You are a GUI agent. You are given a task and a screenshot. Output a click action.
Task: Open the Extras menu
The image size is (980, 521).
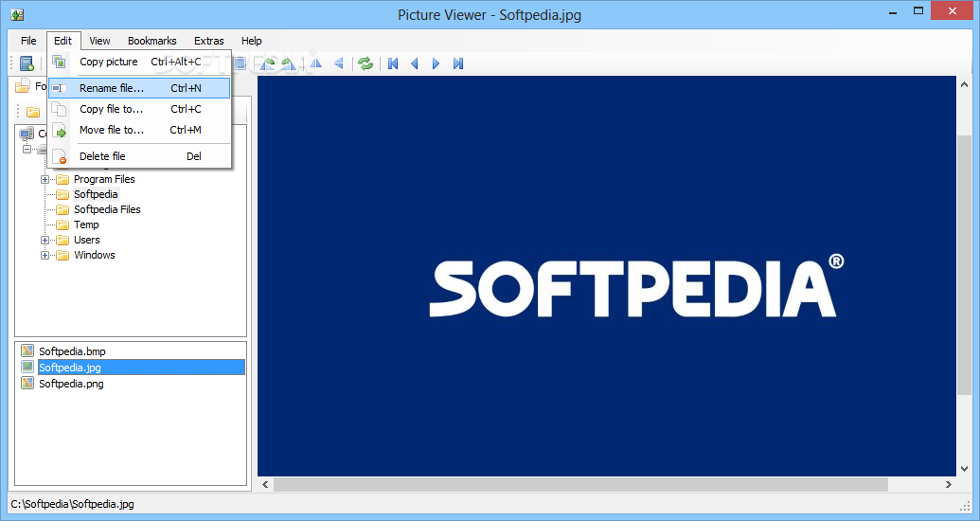click(x=208, y=41)
